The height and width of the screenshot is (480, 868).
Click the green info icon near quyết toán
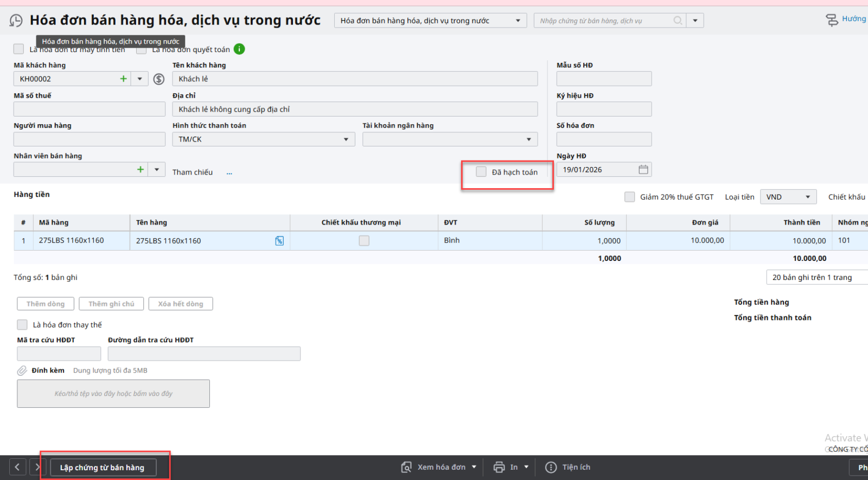pyautogui.click(x=239, y=49)
